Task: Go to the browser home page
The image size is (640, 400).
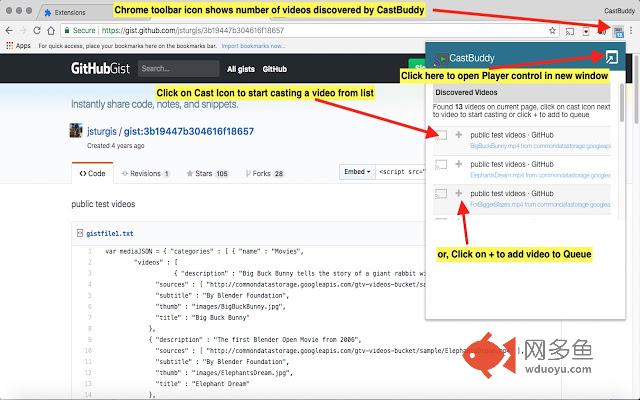Action: coord(51,31)
